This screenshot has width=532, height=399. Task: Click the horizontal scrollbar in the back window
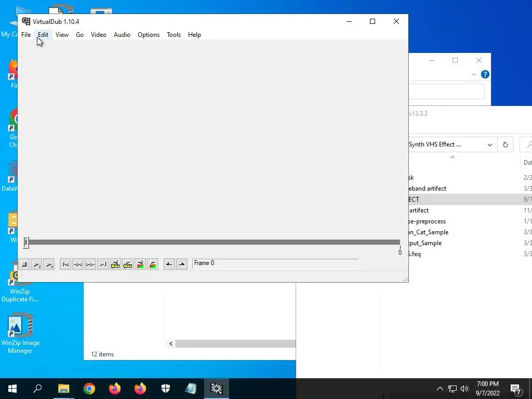pyautogui.click(x=235, y=344)
